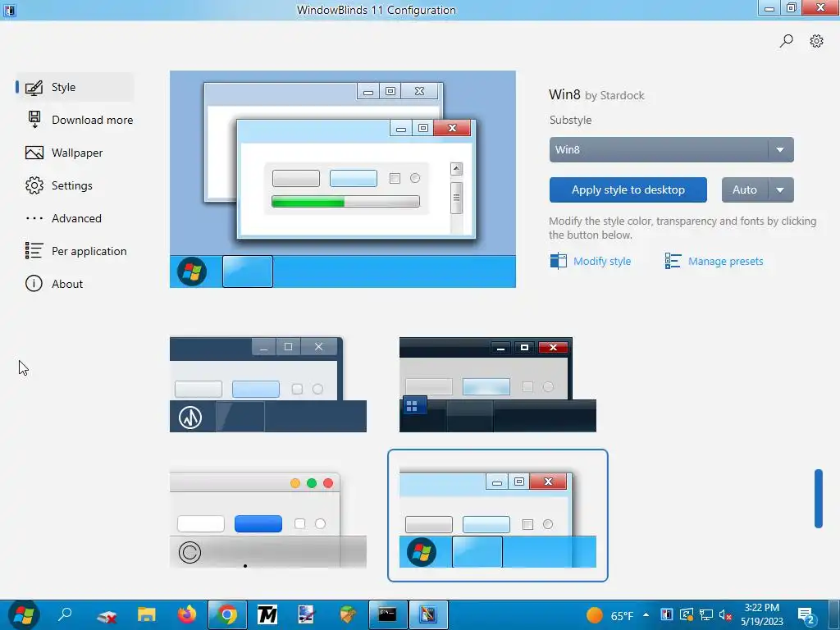Click the 65°F weather widget
The height and width of the screenshot is (630, 840).
tap(609, 615)
